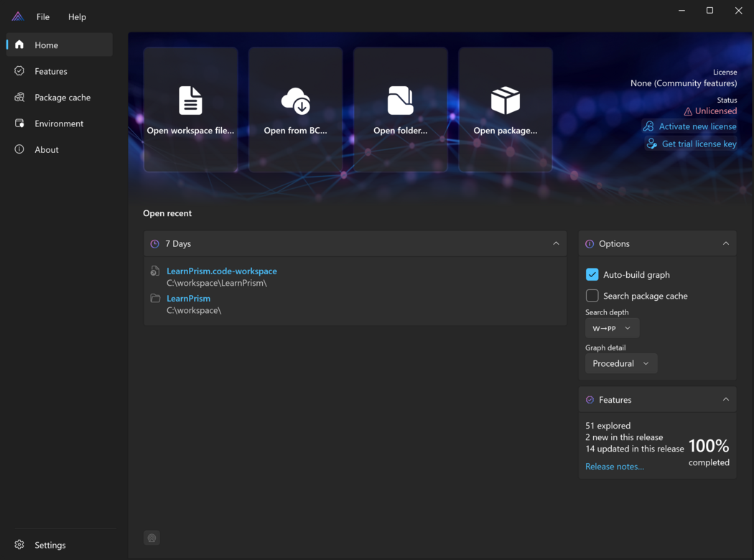
Task: Open the Graph detail Procedural dropdown
Action: pyautogui.click(x=621, y=363)
